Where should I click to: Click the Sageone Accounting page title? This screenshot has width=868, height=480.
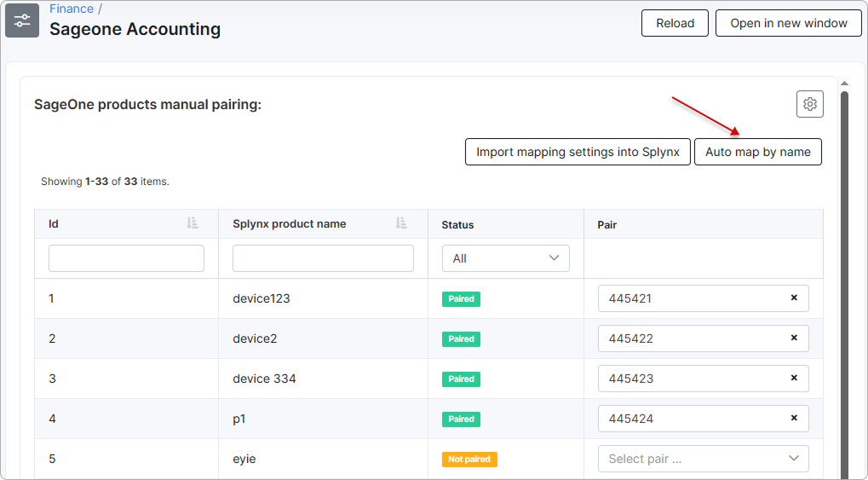pos(135,29)
